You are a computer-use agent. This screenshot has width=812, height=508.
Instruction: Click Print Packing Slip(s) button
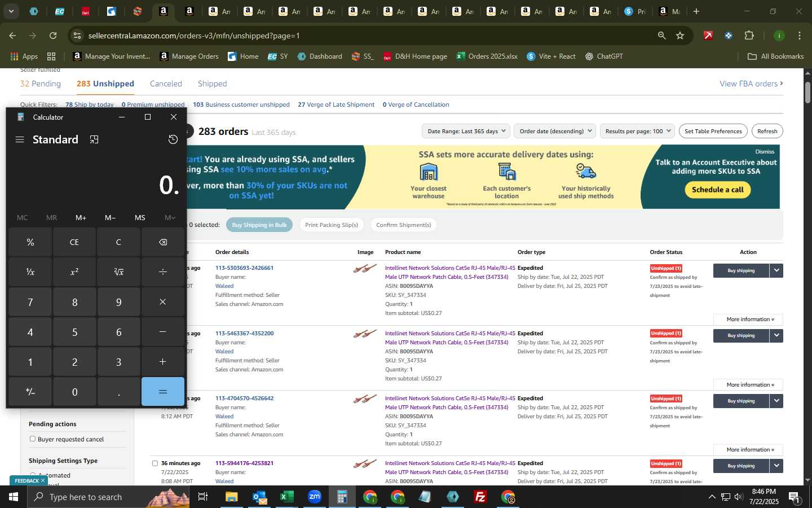click(332, 225)
